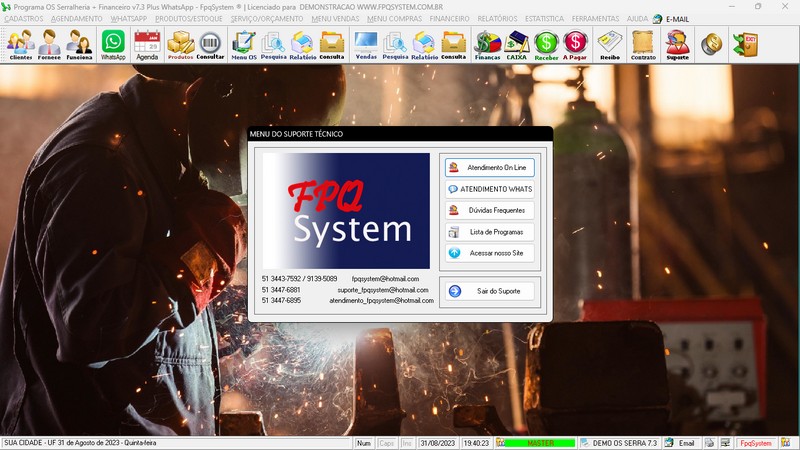Open the FINANCEIRO menu

(x=449, y=19)
